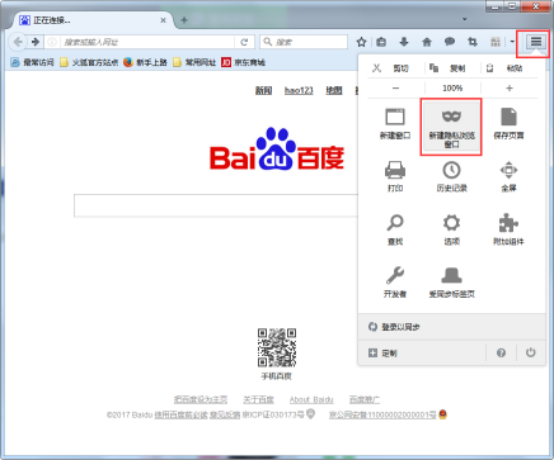Click the Baidu logo
Image resolution: width=554 pixels, height=461 pixels.
coord(277,149)
